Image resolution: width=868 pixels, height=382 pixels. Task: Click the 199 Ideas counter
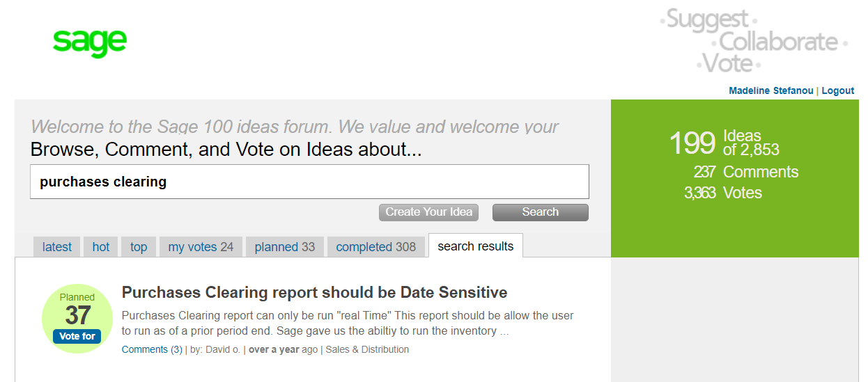pyautogui.click(x=692, y=143)
